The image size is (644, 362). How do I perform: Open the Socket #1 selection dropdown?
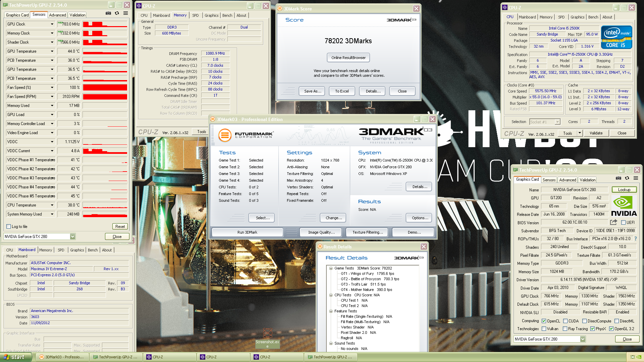pyautogui.click(x=557, y=122)
